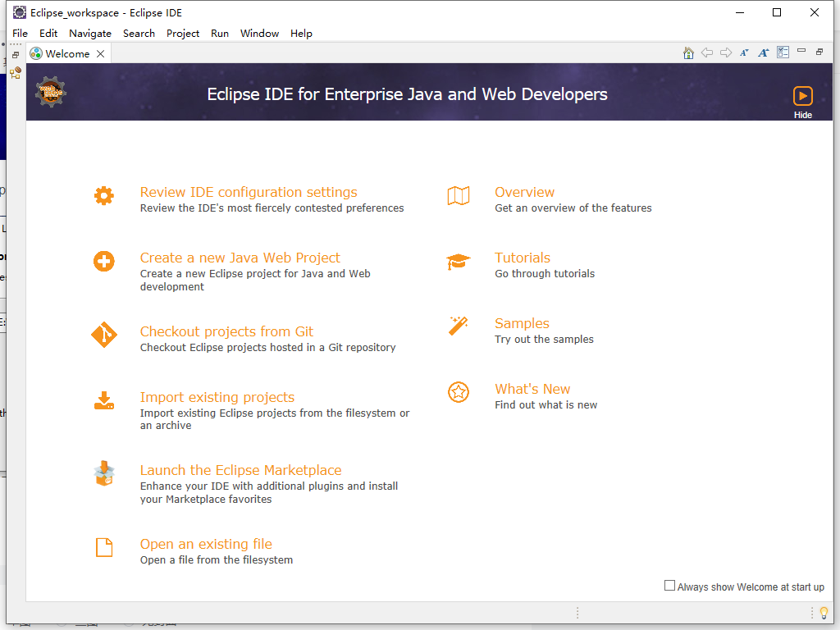Click the import download-tray icon
840x630 pixels.
(x=104, y=400)
